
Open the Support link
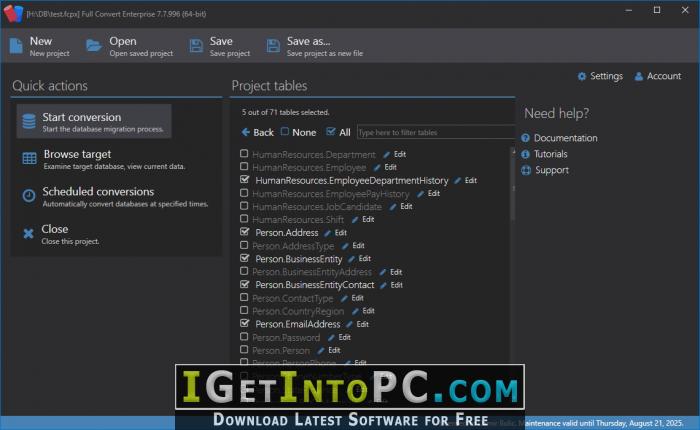(x=545, y=170)
